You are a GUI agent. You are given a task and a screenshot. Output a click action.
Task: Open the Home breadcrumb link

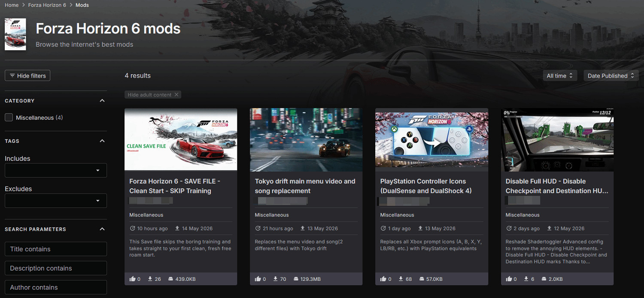click(12, 5)
